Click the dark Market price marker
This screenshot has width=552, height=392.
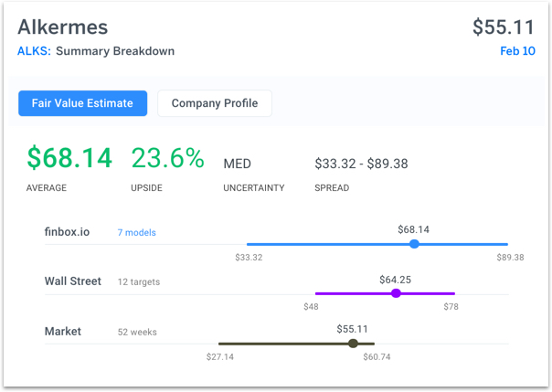click(x=353, y=344)
